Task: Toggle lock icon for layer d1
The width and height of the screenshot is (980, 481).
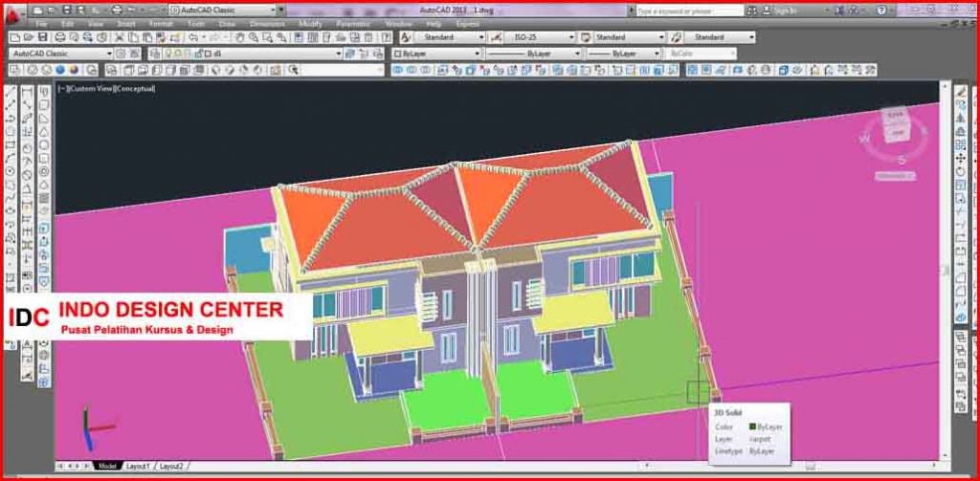Action: [197, 54]
